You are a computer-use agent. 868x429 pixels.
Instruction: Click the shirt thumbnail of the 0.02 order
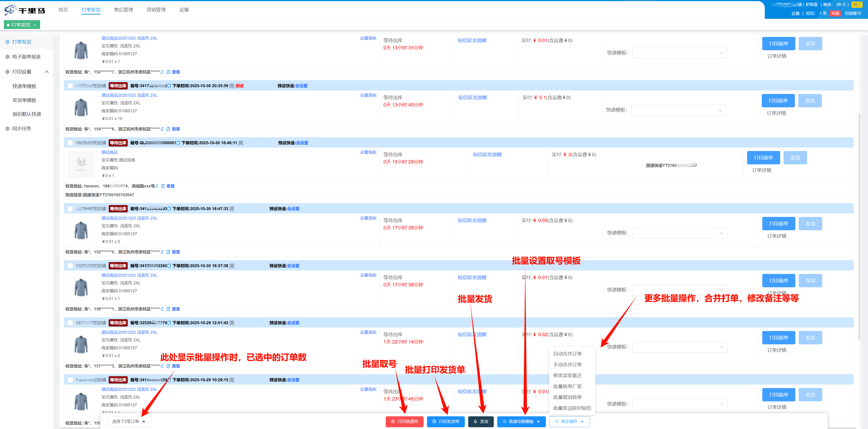coord(81,344)
